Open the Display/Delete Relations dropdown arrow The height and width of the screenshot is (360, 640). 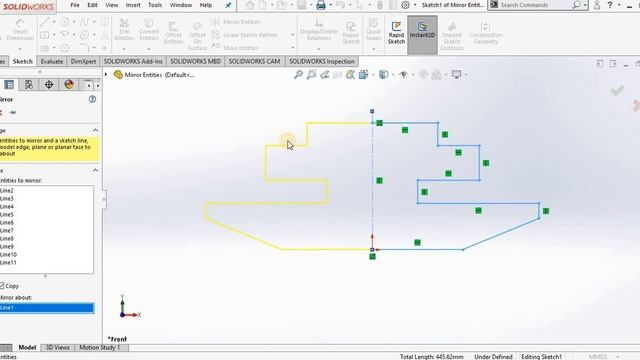319,49
